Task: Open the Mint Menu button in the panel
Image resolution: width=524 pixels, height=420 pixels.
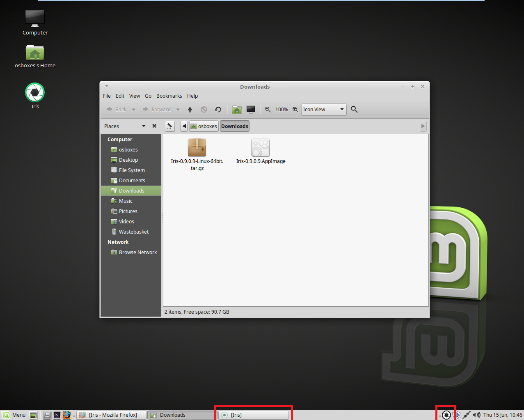Action: click(14, 415)
